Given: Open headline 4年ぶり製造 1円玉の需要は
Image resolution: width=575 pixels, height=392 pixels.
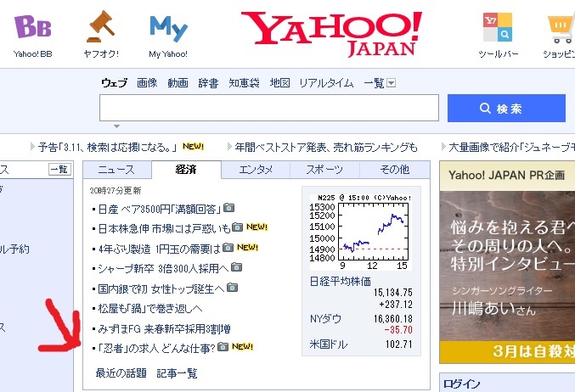Looking at the screenshot, I should coord(160,249).
